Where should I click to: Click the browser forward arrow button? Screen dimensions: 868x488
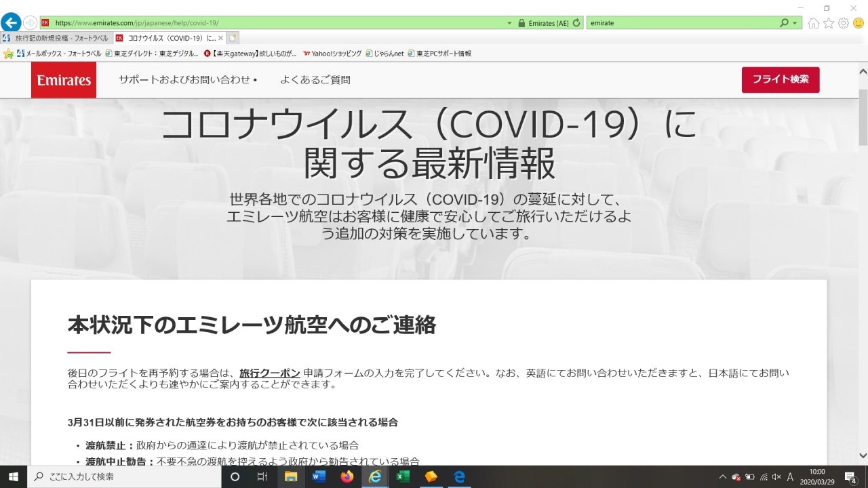click(x=31, y=23)
